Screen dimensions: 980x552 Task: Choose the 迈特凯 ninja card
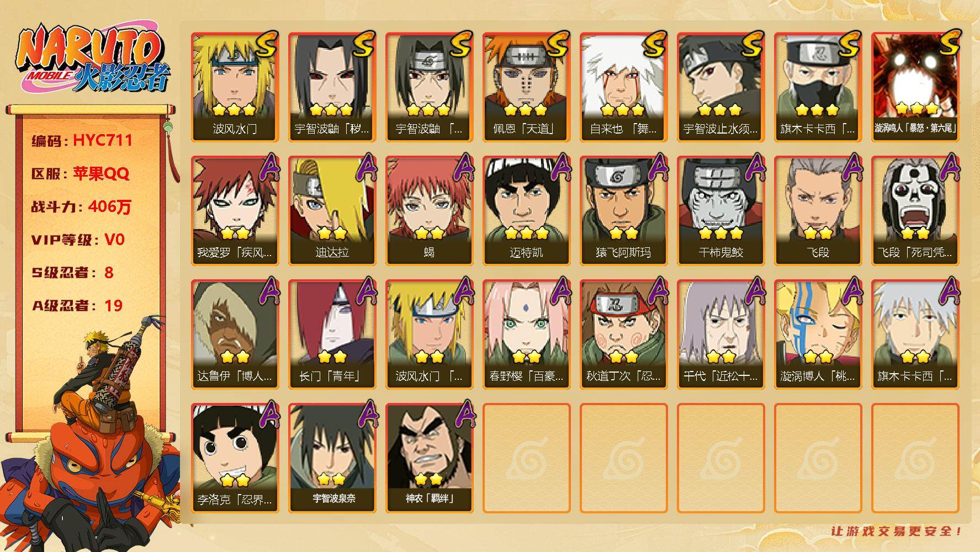526,211
